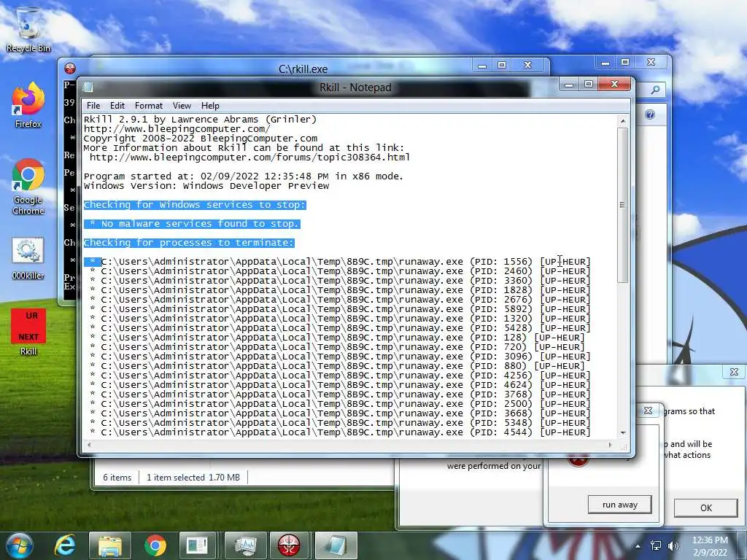The image size is (747, 560).
Task: Open the Notepad Help menu
Action: [210, 106]
